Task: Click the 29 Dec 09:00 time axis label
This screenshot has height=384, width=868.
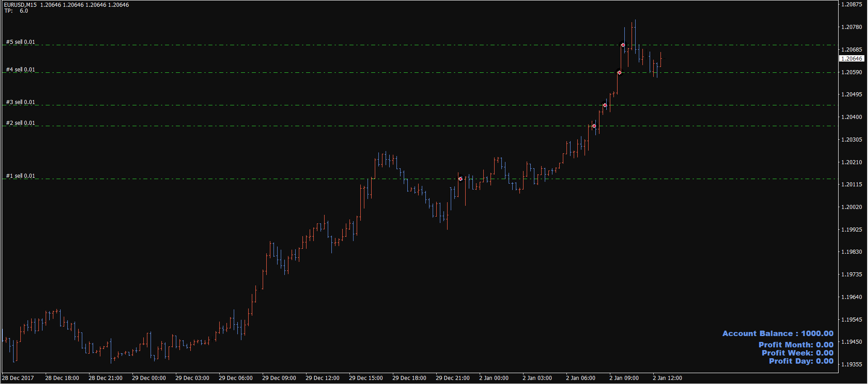Action: 279,378
